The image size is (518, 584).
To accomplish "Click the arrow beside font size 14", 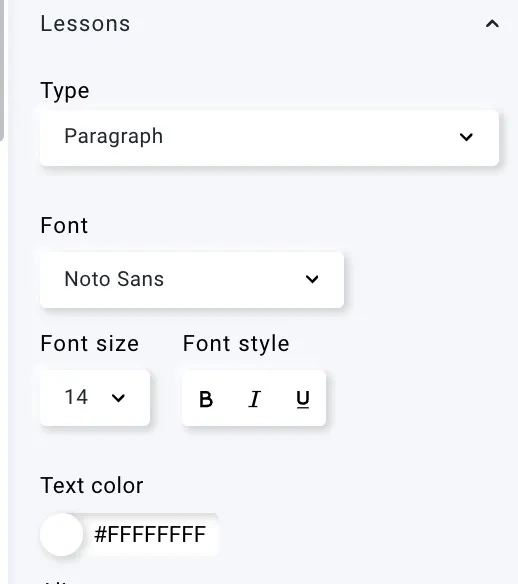I will (118, 398).
